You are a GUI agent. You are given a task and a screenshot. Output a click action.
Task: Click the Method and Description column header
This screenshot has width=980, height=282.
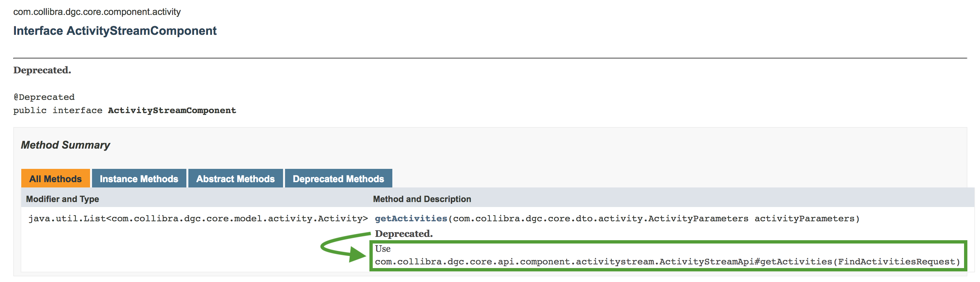pyautogui.click(x=422, y=199)
